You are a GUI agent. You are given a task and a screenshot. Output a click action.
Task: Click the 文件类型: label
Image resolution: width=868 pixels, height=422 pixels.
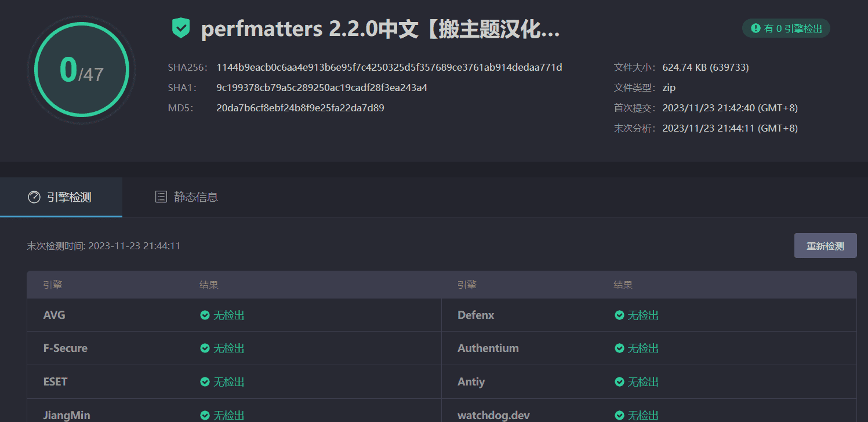(635, 88)
